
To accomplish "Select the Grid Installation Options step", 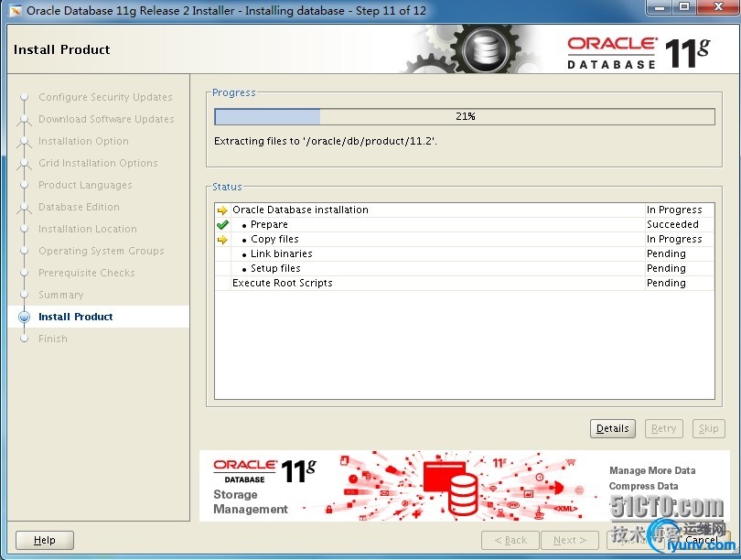I will [98, 163].
